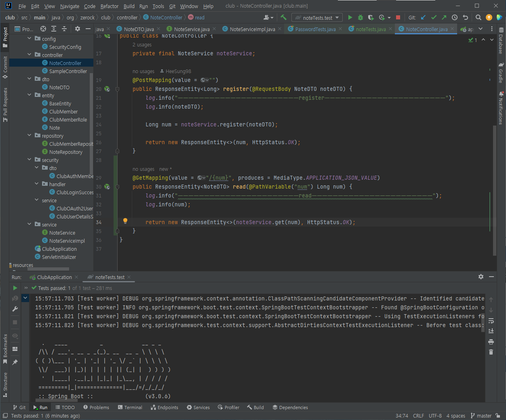Click gutter endpoint icon on line 20
The image size is (506, 420).
107,89
